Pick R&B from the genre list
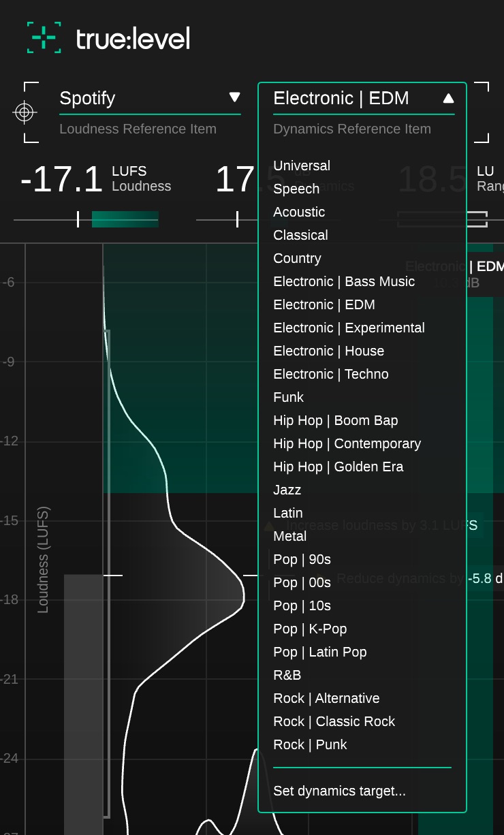Image resolution: width=504 pixels, height=835 pixels. pyautogui.click(x=287, y=675)
